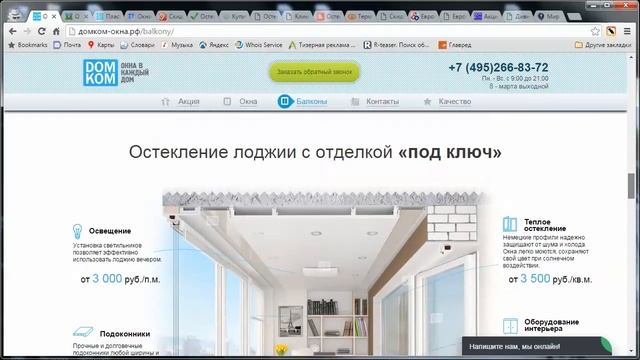
Task: Click the Акция gift icon
Action: [165, 101]
